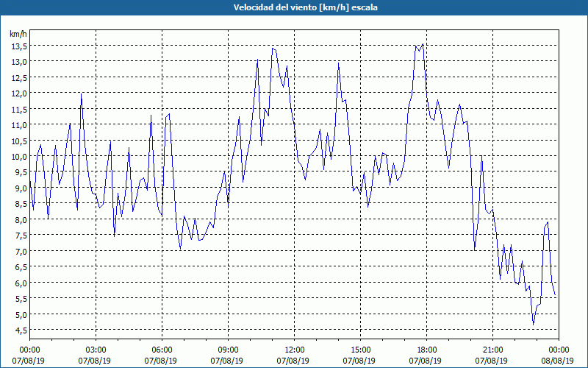Click the 07/08/19 date under 00:00

click(x=29, y=361)
